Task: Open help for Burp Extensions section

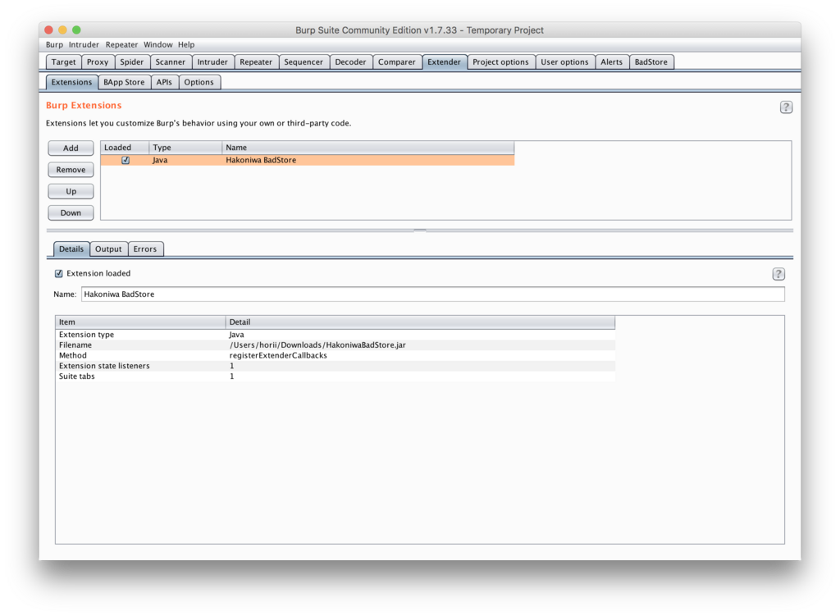Action: [785, 107]
